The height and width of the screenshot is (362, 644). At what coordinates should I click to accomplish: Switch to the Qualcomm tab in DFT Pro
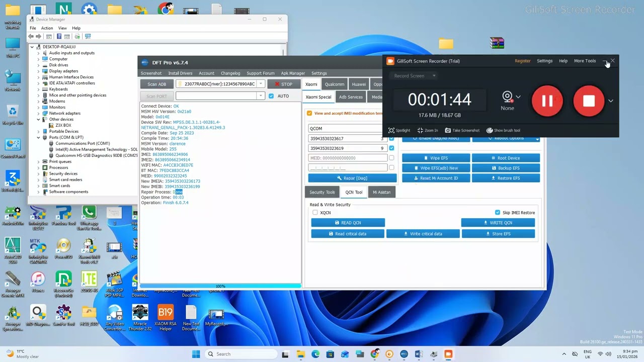click(x=335, y=84)
